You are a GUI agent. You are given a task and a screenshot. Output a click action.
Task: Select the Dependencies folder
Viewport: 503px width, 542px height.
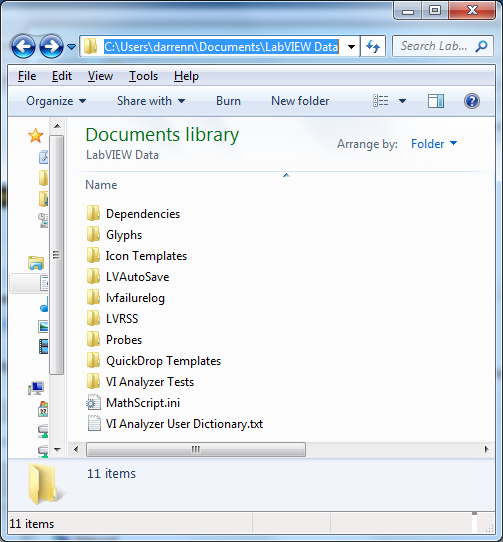[x=133, y=214]
